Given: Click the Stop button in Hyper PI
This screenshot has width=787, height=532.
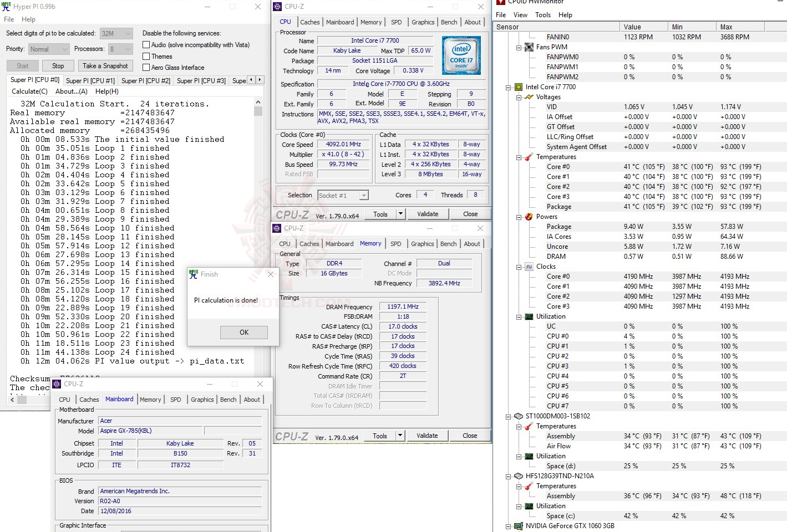Looking at the screenshot, I should (58, 66).
